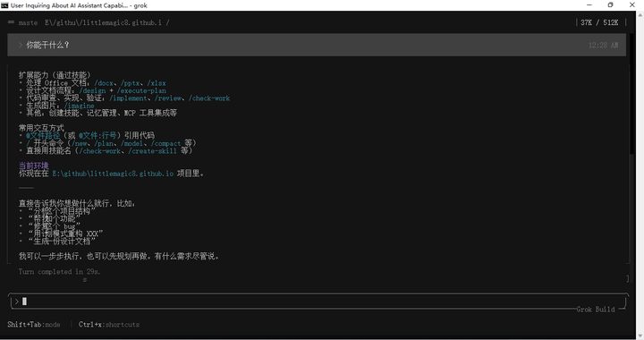Click the console icon in the title bar
The width and height of the screenshot is (644, 340).
pos(4,5)
